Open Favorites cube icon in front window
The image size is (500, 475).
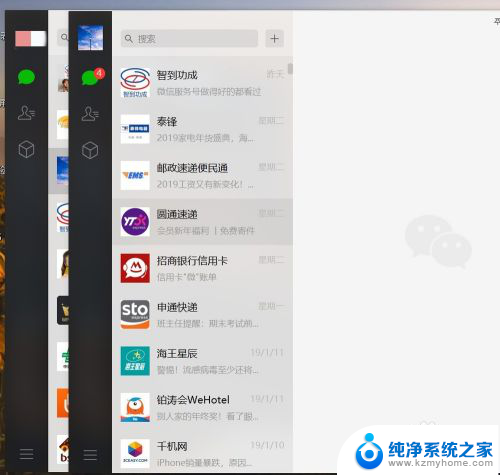point(90,150)
